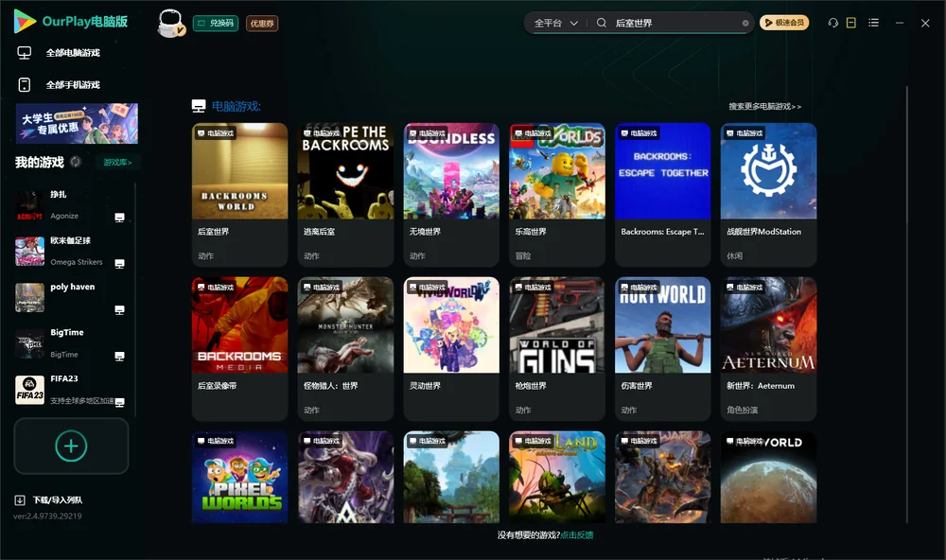Image resolution: width=946 pixels, height=560 pixels.
Task: Click the OurPlay logo in the header
Action: 71,21
